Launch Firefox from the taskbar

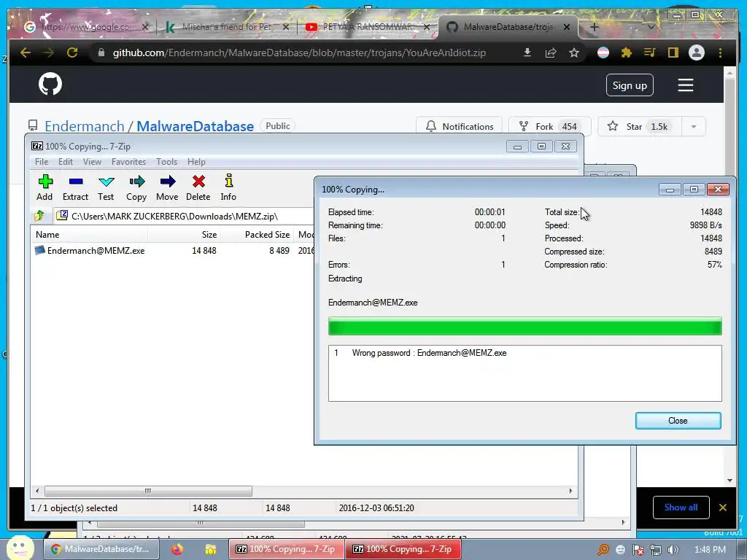(177, 549)
